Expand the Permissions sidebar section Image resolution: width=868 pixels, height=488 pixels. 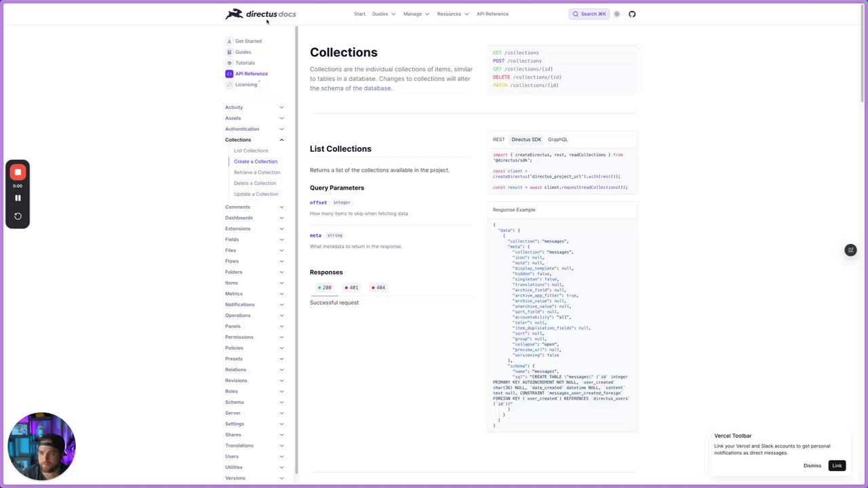click(254, 337)
